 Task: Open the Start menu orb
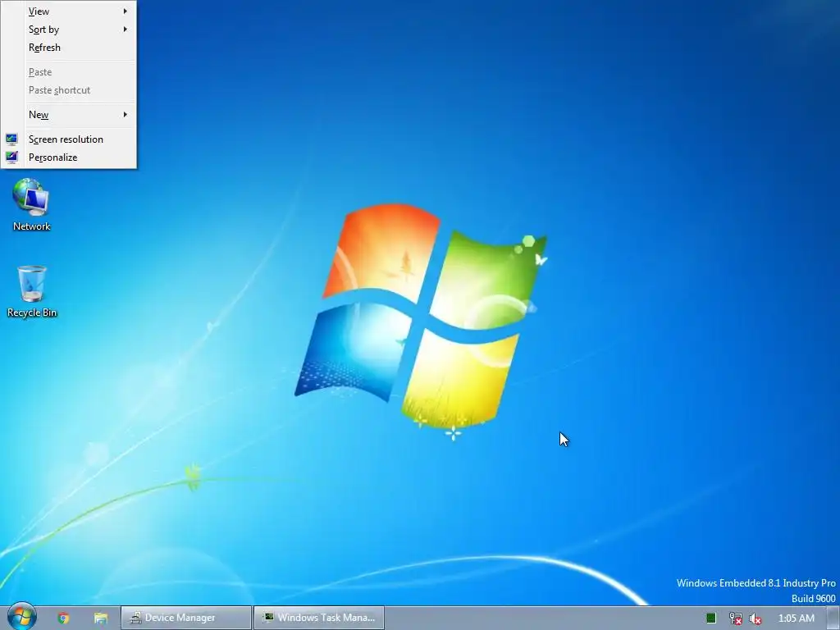(x=22, y=617)
